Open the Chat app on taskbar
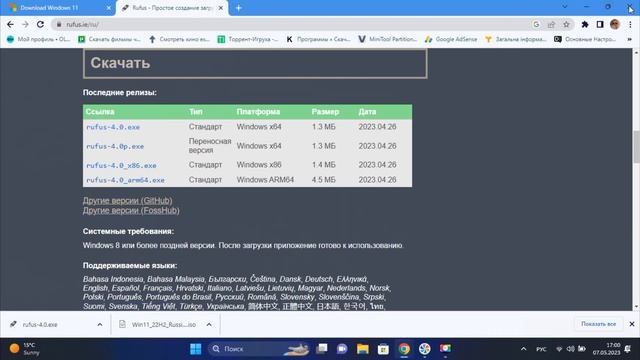Image resolution: width=640 pixels, height=360 pixels. 342,349
